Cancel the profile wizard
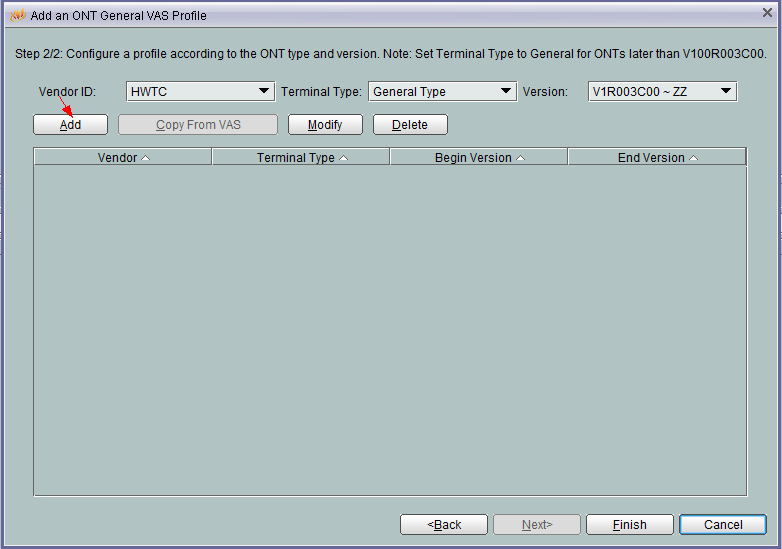This screenshot has width=782, height=549. click(x=722, y=524)
